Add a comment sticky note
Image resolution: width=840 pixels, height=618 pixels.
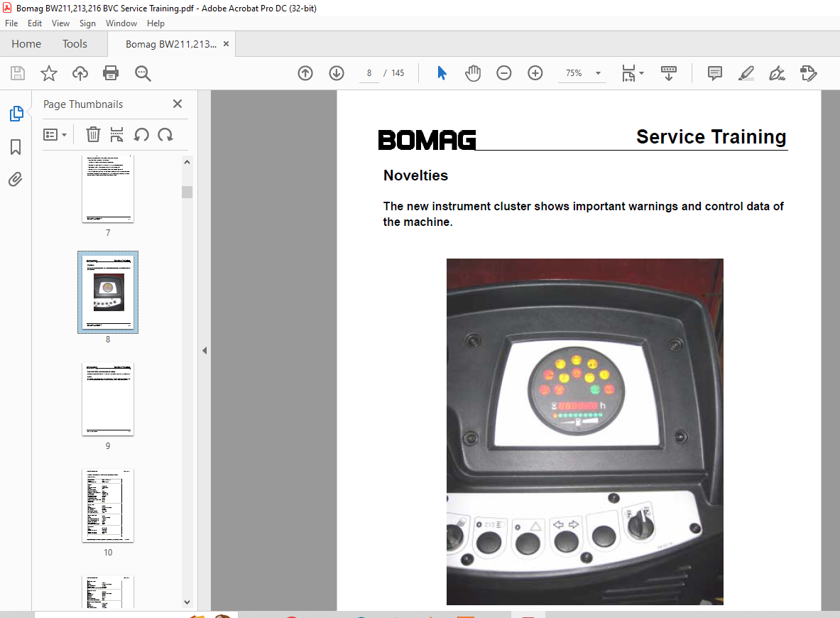[714, 73]
